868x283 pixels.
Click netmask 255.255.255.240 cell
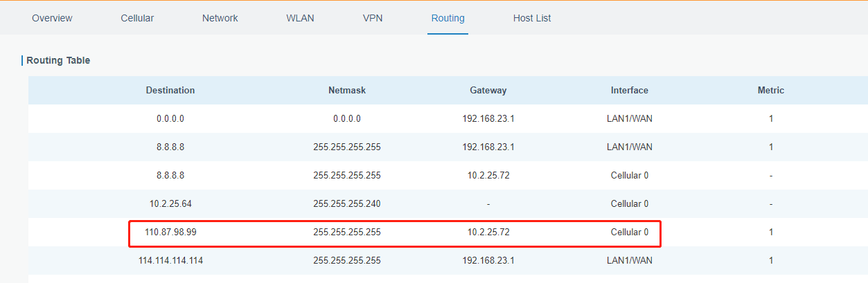(347, 203)
